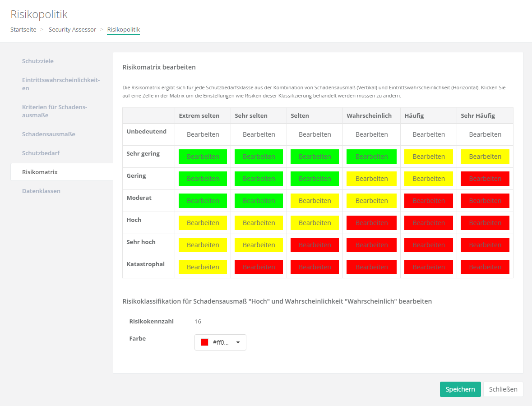Image resolution: width=532 pixels, height=406 pixels.
Task: Open the Schutzbedarf sidebar item
Action: (41, 153)
